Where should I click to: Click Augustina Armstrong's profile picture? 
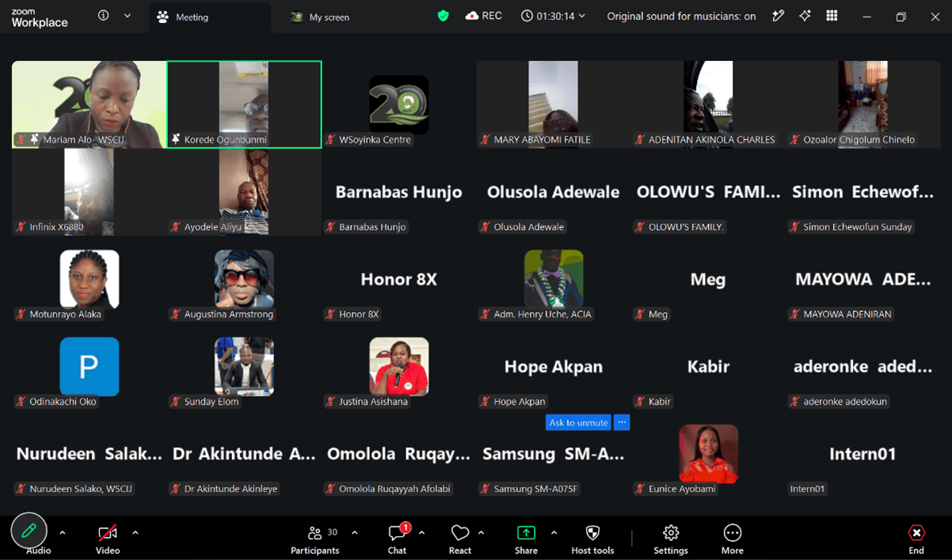(x=244, y=280)
